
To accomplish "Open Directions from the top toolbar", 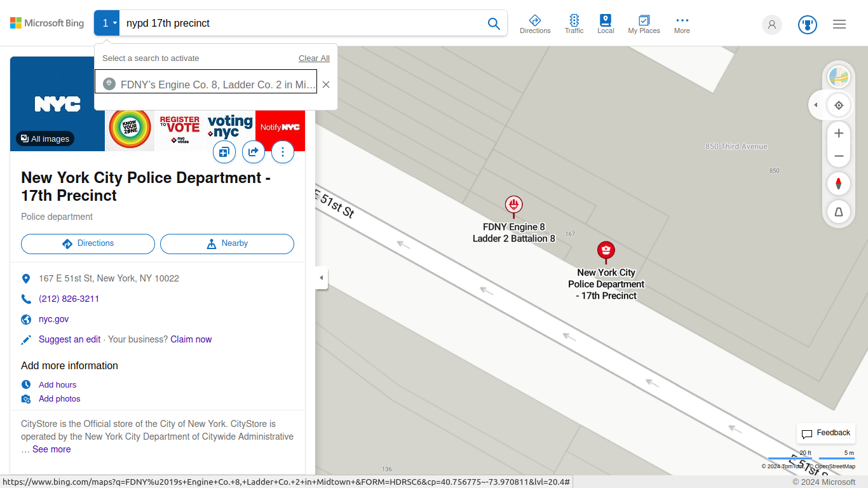I will [x=535, y=24].
